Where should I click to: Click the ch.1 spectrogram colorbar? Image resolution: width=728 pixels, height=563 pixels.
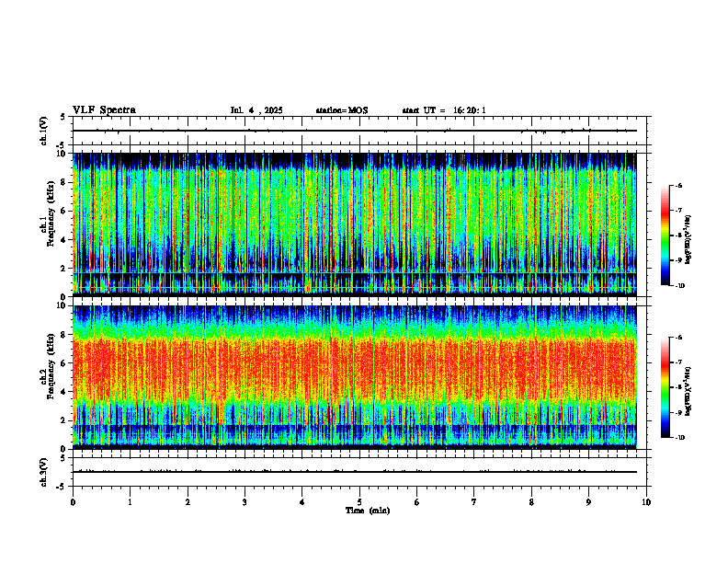tap(665, 236)
